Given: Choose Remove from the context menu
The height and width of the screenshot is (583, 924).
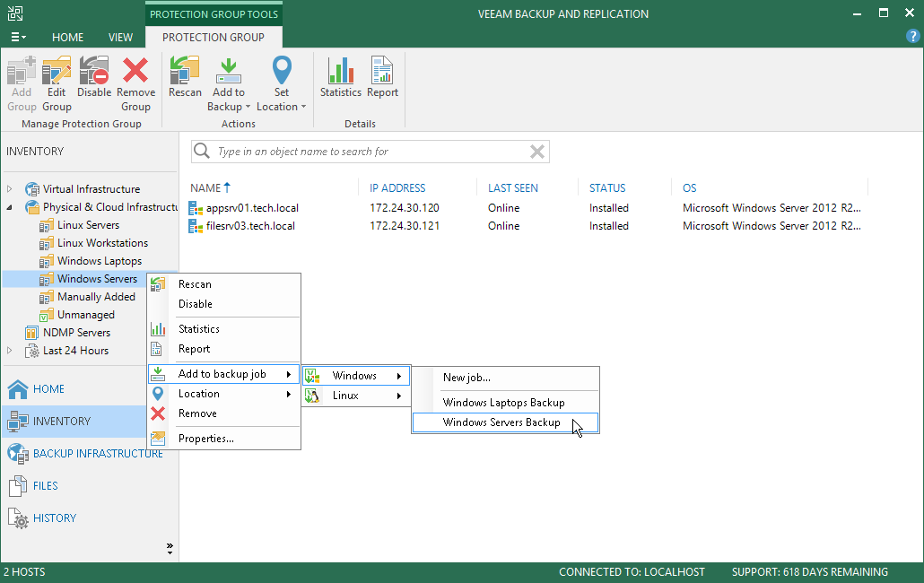Looking at the screenshot, I should point(224,413).
